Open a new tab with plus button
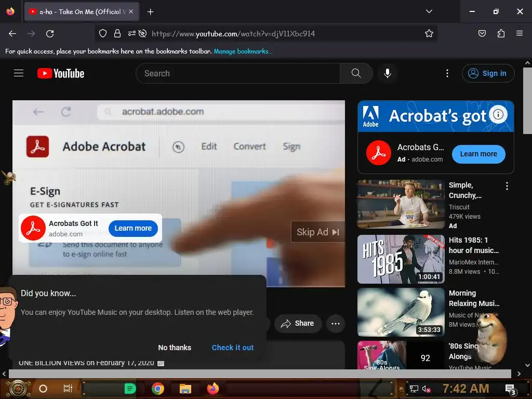The image size is (532, 399). tap(150, 12)
